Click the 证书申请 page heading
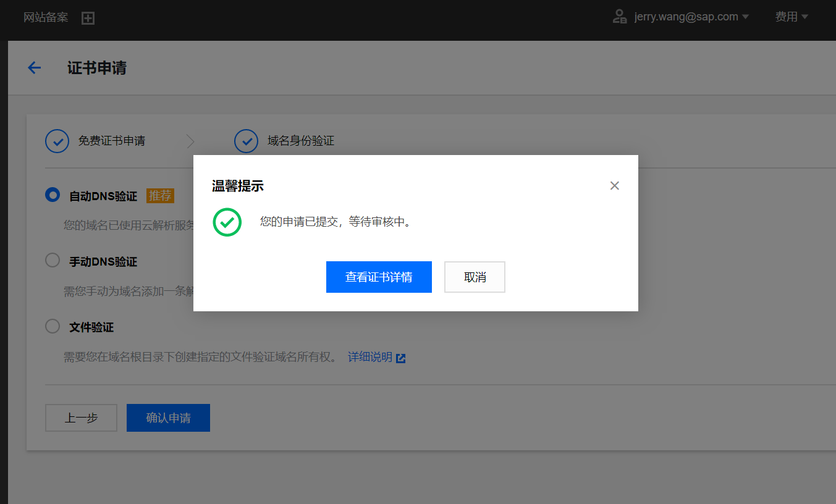The image size is (836, 504). tap(97, 68)
